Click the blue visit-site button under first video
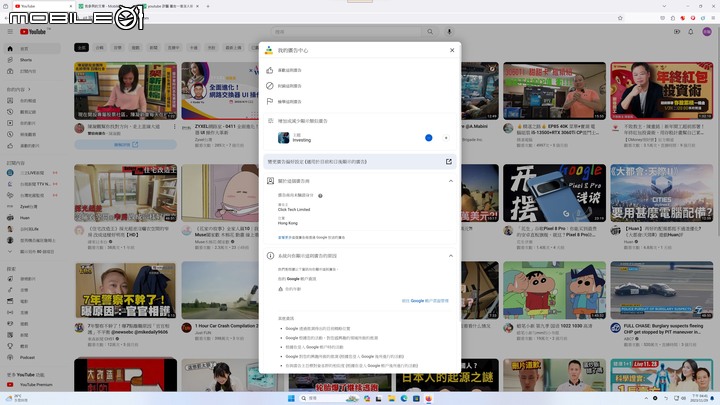 point(125,144)
